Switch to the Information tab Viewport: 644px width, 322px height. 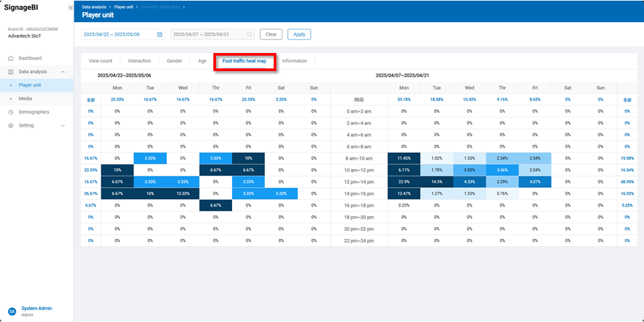(x=294, y=61)
